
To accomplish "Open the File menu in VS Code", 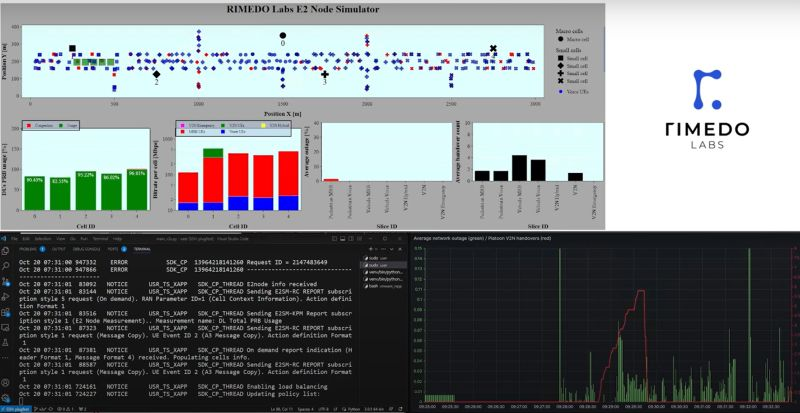I will (14, 238).
